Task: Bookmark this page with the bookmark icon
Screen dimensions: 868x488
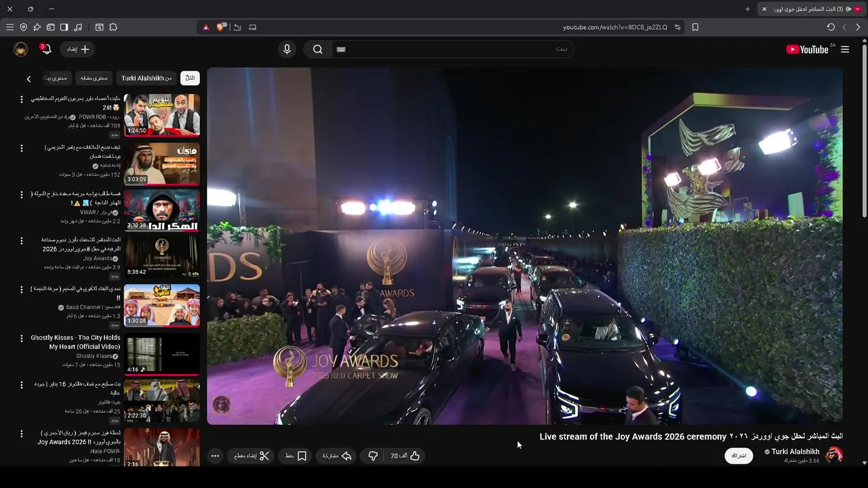Action: [695, 27]
